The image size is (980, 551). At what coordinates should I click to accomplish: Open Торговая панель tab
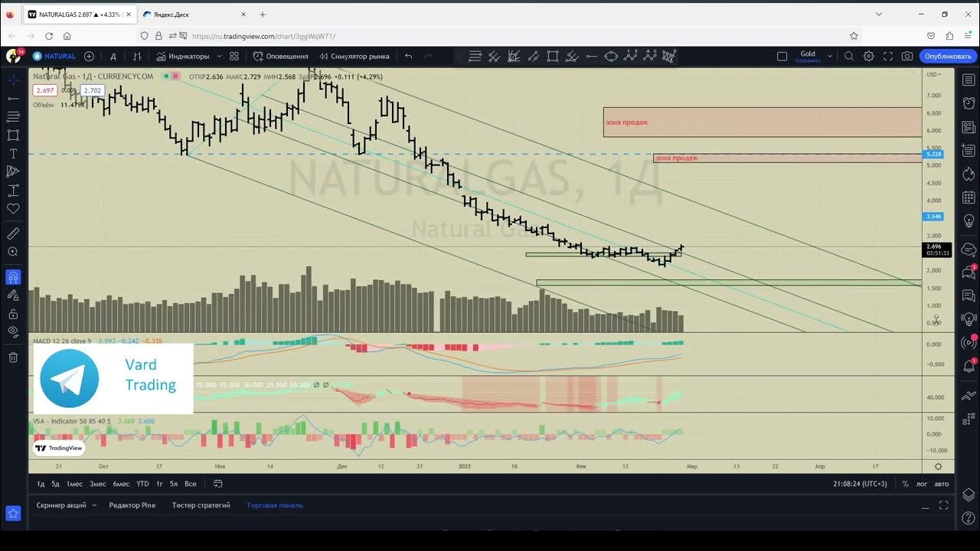click(x=274, y=505)
